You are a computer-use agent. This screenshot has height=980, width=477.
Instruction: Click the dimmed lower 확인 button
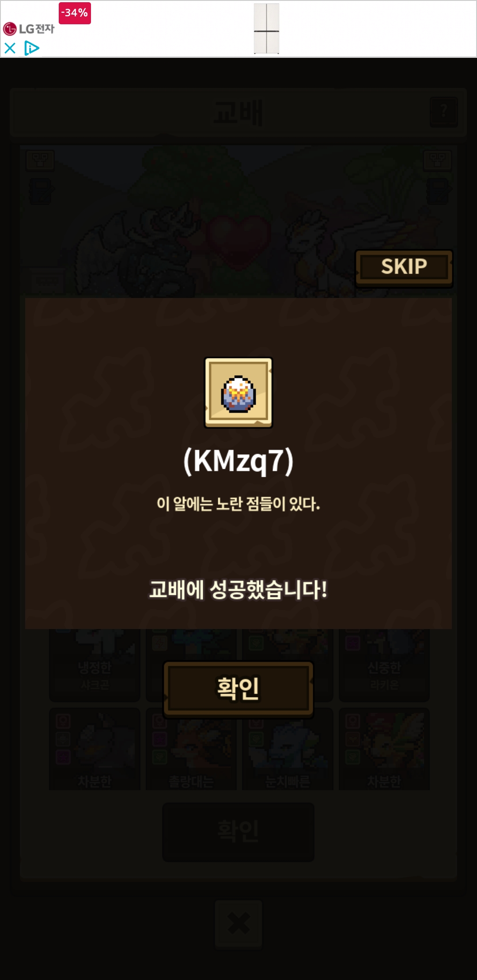tap(238, 832)
